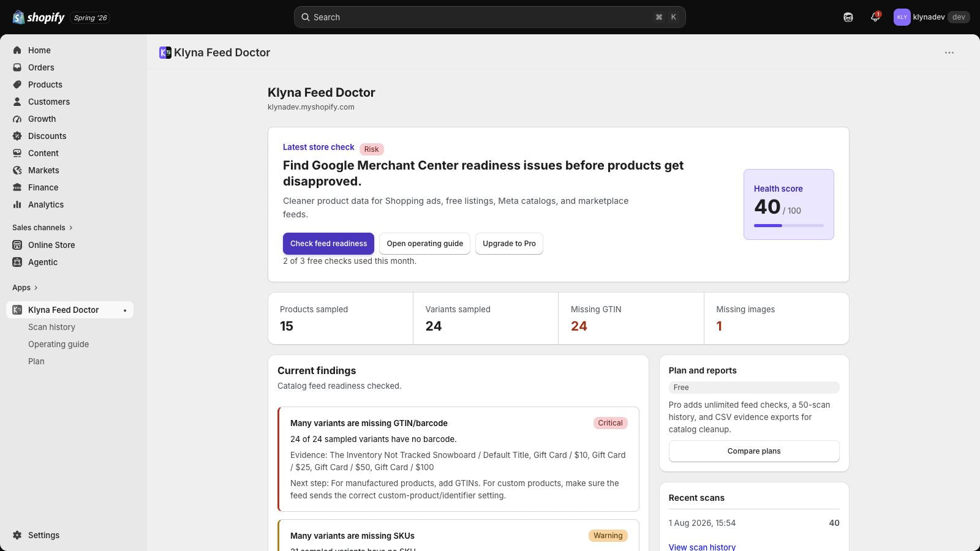Click the Upgrade to Pro button

tap(509, 244)
